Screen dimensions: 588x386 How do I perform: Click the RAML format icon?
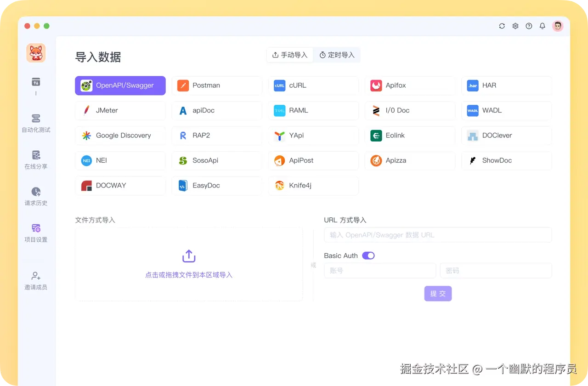279,110
